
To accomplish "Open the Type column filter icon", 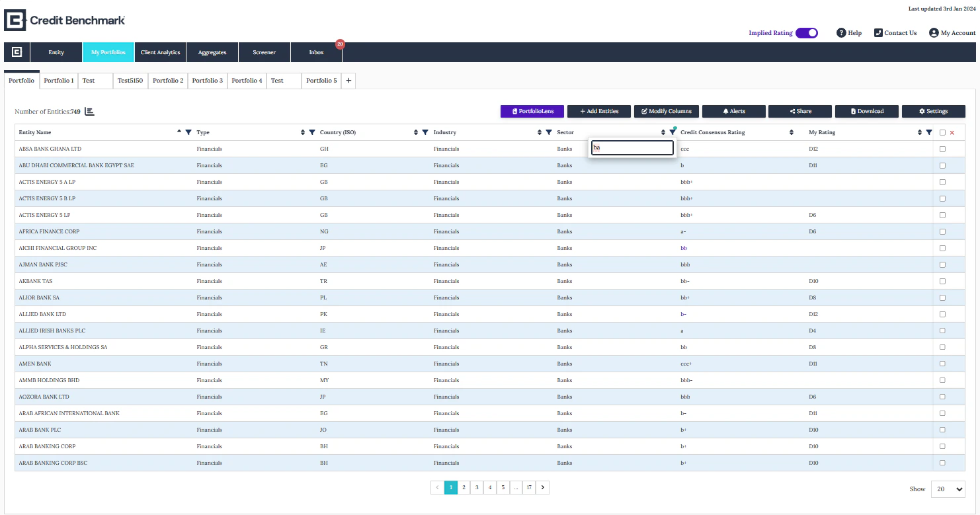I will click(x=311, y=132).
